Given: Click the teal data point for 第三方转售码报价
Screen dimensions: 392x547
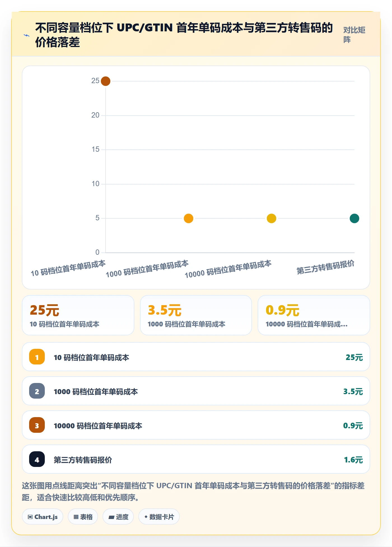Looking at the screenshot, I should 354,218.
